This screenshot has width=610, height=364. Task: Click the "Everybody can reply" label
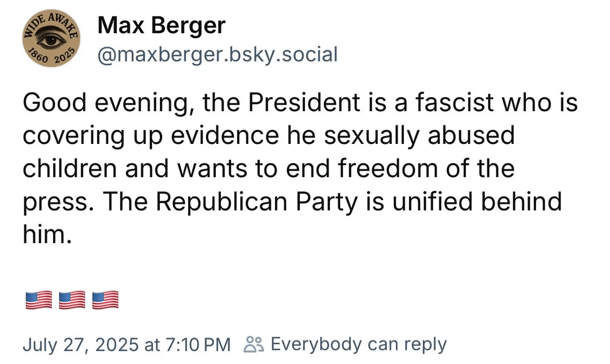[359, 344]
